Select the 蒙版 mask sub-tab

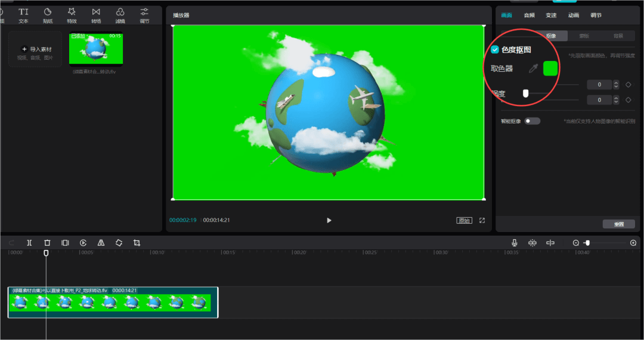click(584, 36)
